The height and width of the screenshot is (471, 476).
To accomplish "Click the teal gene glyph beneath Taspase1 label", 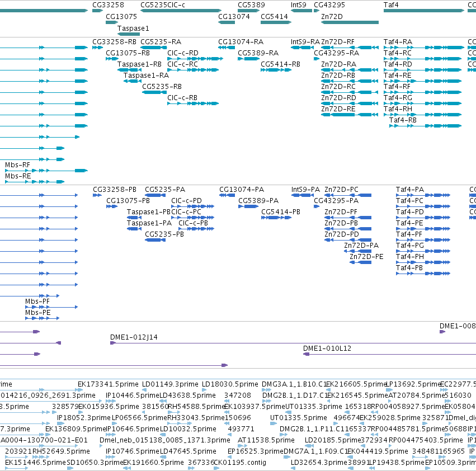I will pos(129,34).
